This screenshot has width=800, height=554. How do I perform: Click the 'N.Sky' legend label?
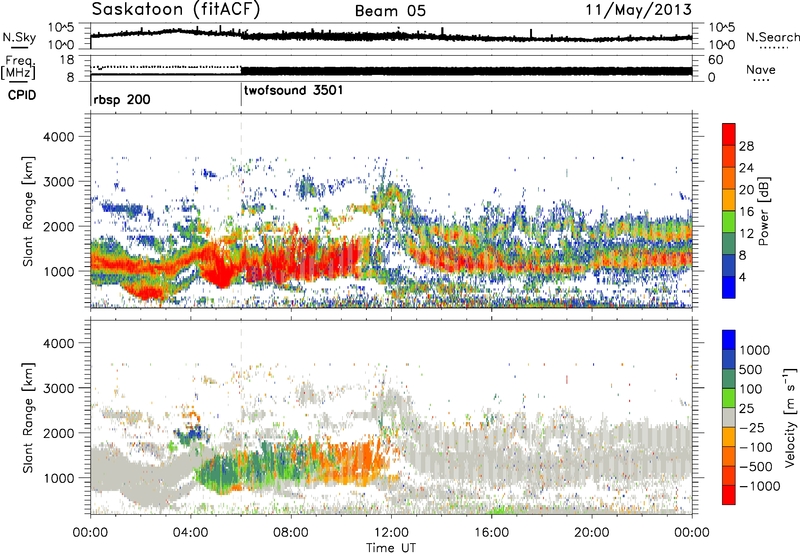[x=19, y=37]
